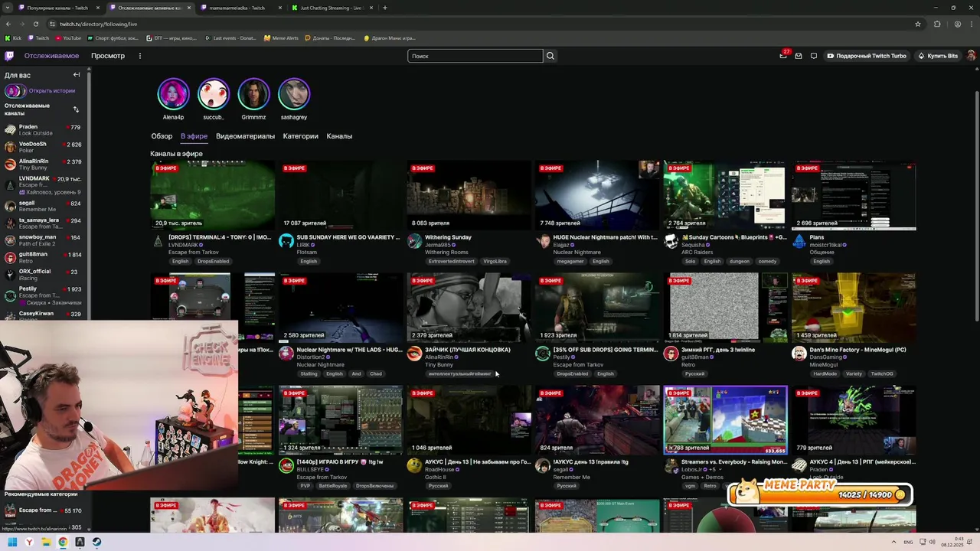
Task: Open VooDooSh channel in sidebar
Action: click(x=44, y=147)
